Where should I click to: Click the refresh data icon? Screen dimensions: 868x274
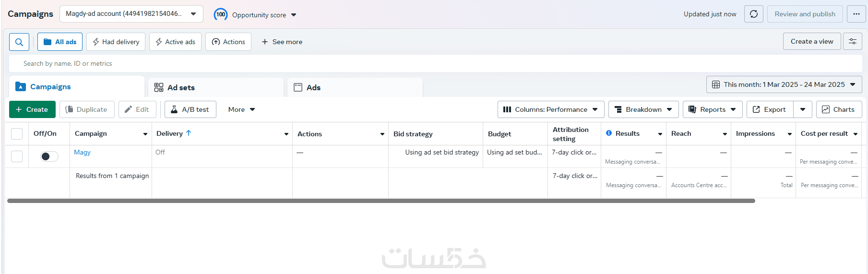click(754, 14)
